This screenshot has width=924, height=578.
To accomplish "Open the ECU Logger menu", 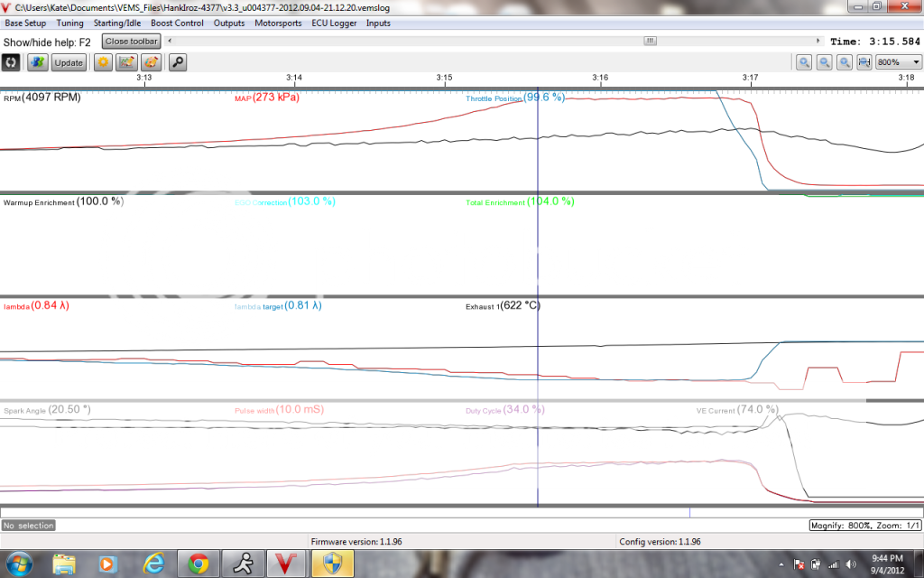I will [x=333, y=23].
